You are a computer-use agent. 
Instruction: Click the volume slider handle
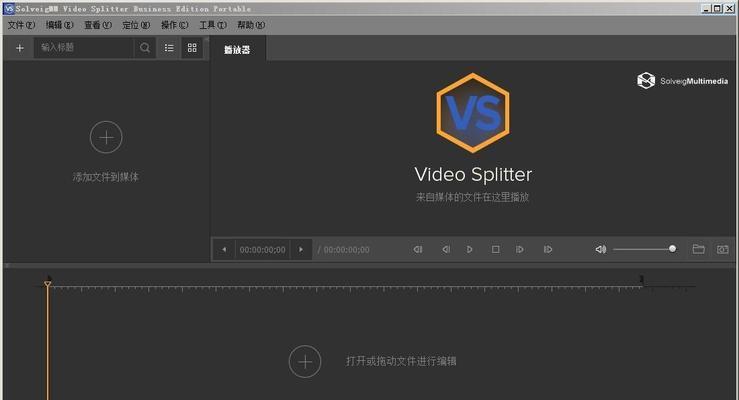pyautogui.click(x=673, y=249)
